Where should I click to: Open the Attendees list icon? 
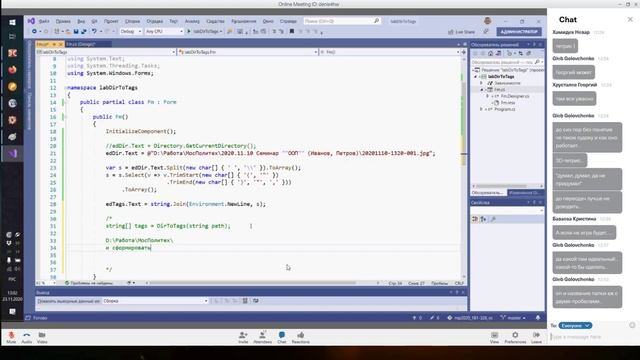262,335
